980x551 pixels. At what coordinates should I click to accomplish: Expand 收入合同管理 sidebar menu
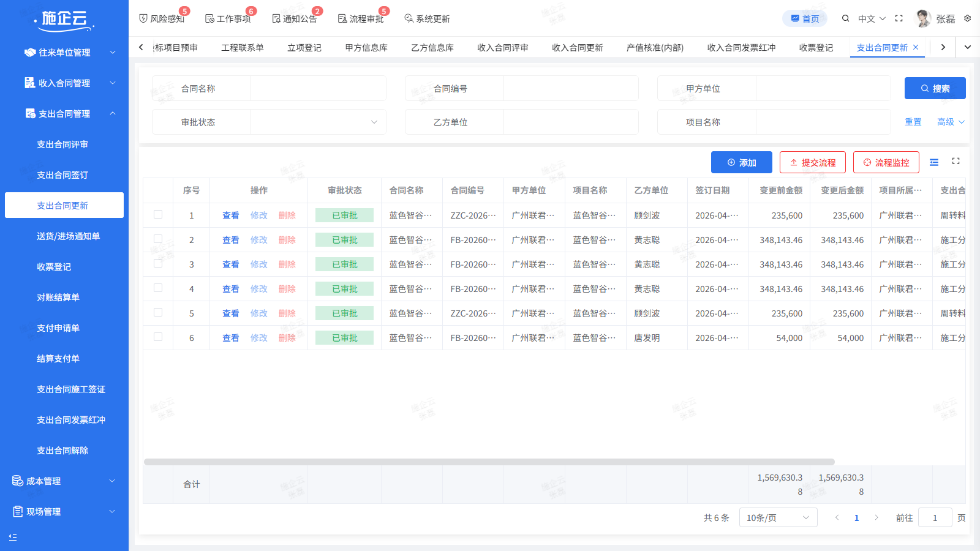tap(113, 83)
